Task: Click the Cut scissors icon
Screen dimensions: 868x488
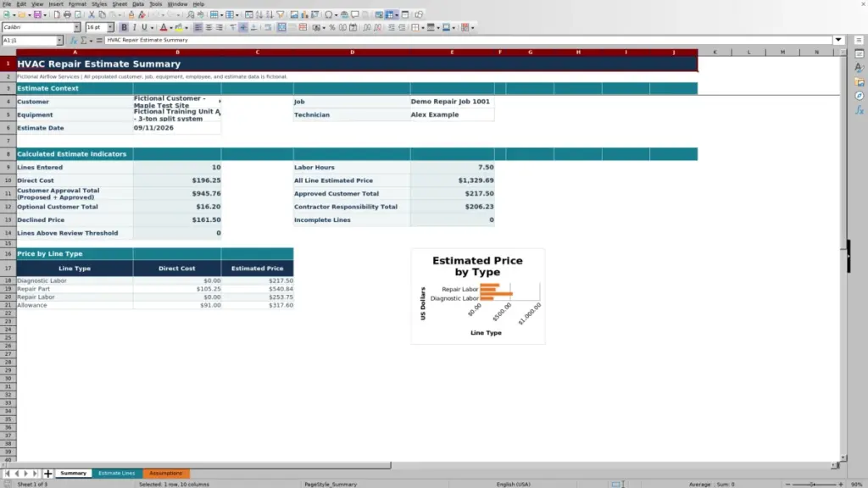Action: (92, 14)
